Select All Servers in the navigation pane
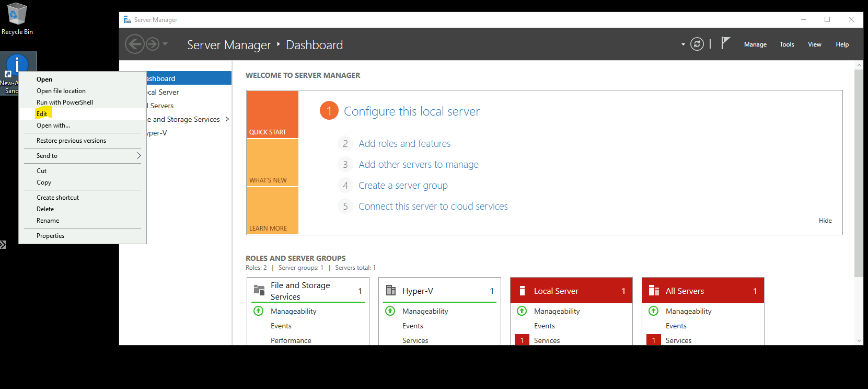 point(189,106)
